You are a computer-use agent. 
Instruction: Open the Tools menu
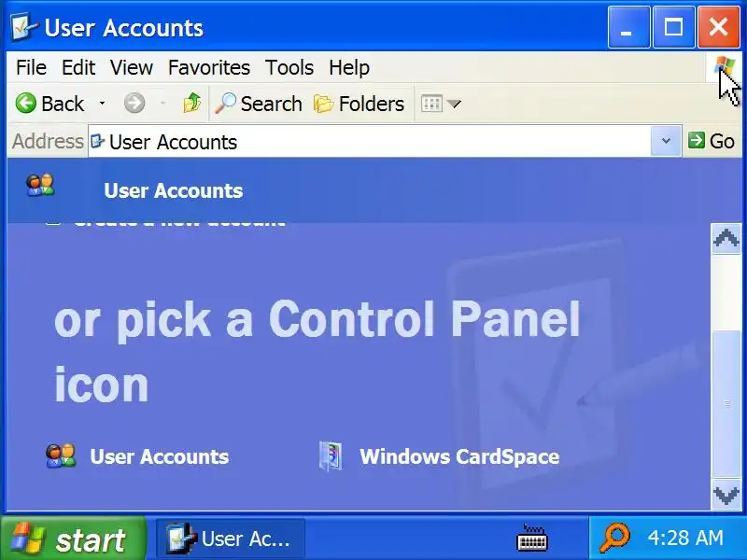pyautogui.click(x=289, y=67)
